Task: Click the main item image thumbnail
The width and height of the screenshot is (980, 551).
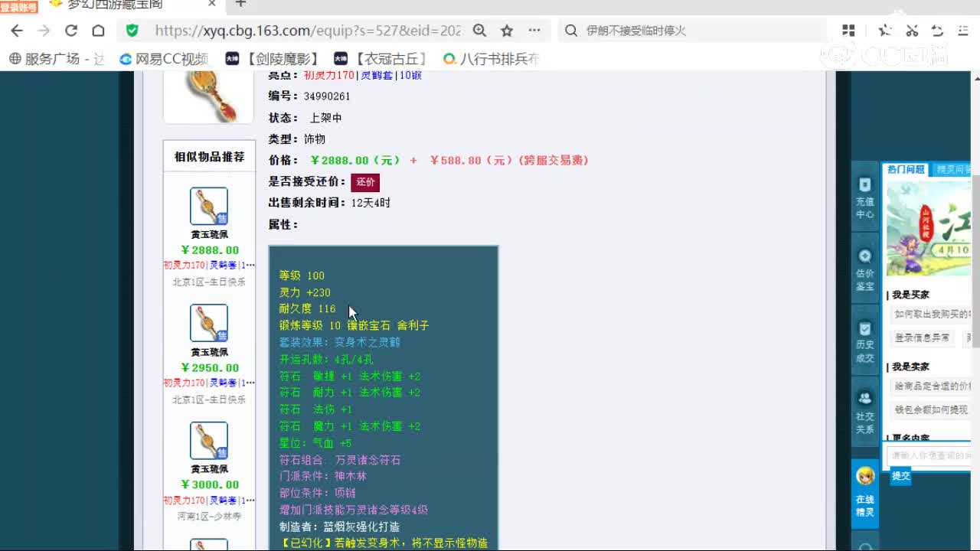Action: [x=208, y=97]
